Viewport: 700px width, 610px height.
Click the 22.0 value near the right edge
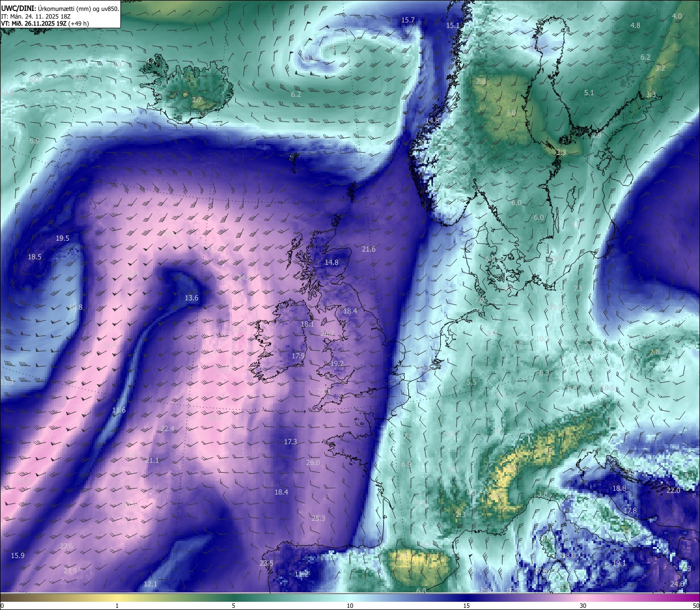673,491
